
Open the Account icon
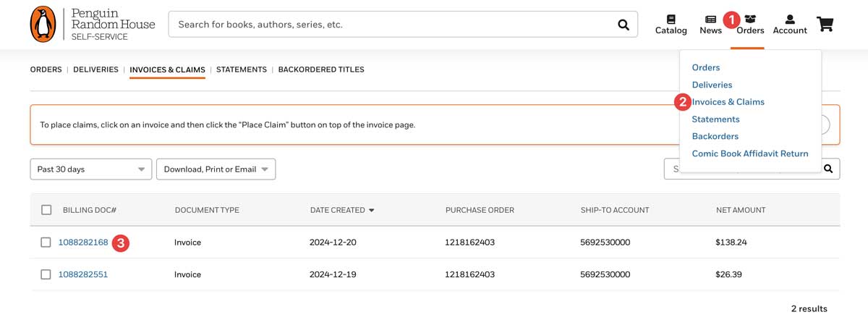pos(789,24)
